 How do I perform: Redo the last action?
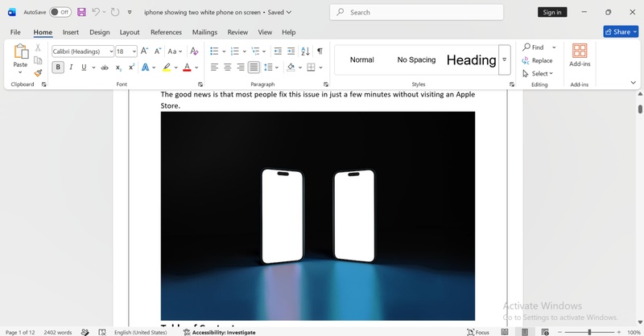click(115, 12)
